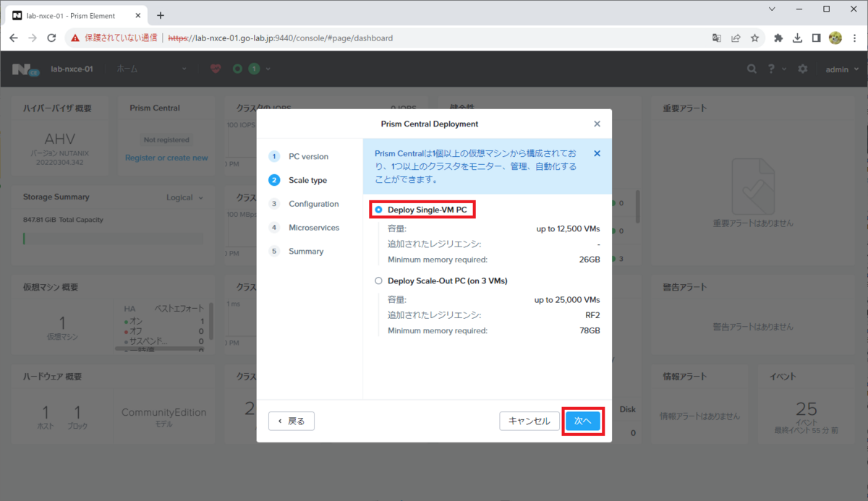This screenshot has height=501, width=868.
Task: Click the heart health status icon
Action: [216, 69]
